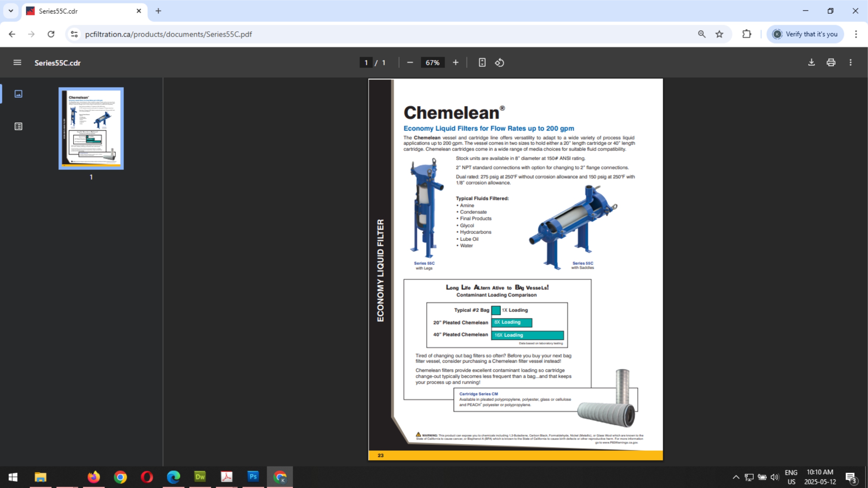Select the page thumbnails panel icon

[18, 94]
